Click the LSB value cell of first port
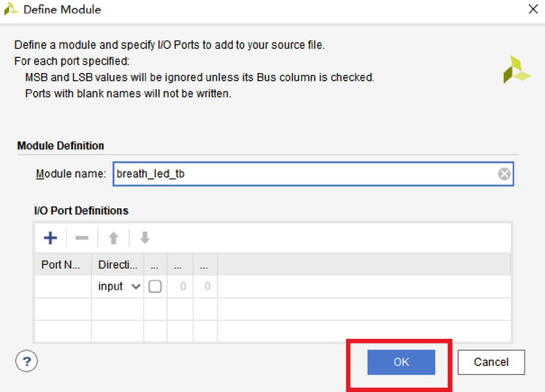The width and height of the screenshot is (545, 392). [205, 287]
